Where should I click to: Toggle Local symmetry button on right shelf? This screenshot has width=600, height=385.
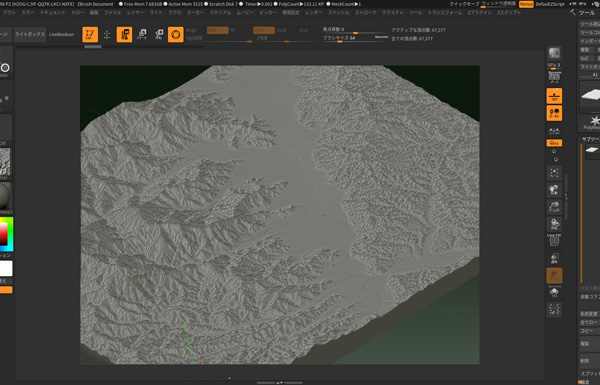pyautogui.click(x=554, y=113)
